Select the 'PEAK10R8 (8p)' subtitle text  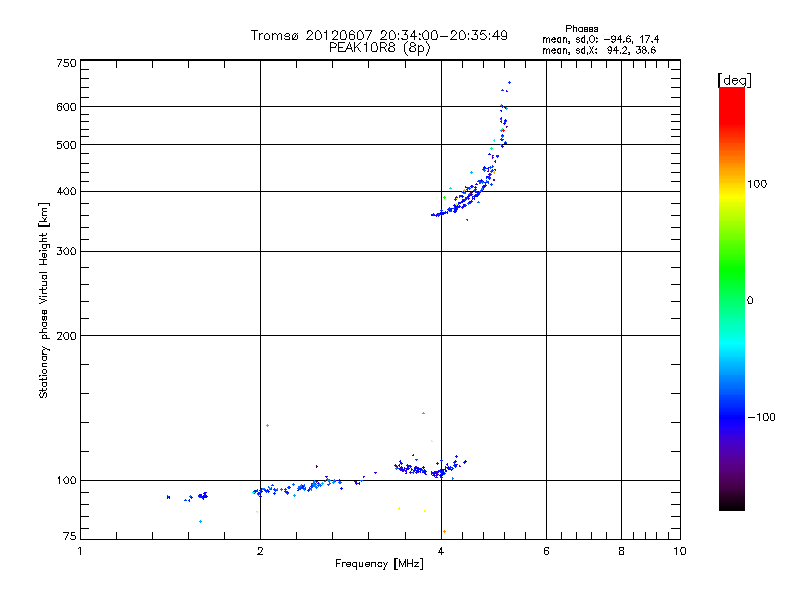379,47
